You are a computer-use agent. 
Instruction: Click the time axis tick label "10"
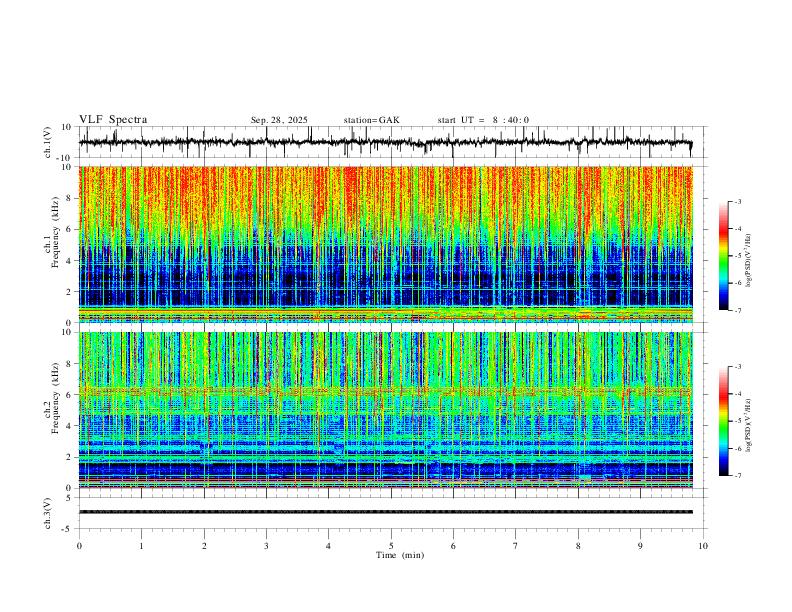coord(703,546)
